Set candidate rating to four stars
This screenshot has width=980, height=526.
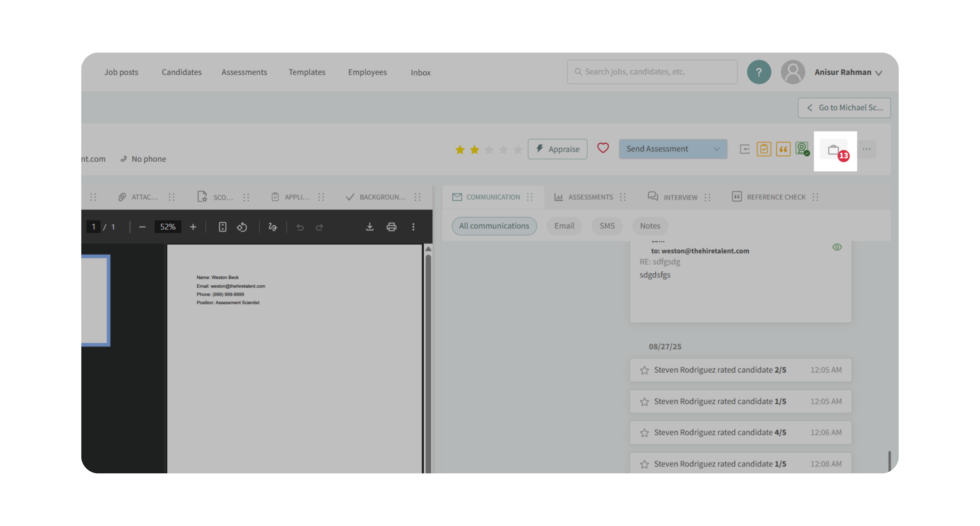[x=503, y=150]
